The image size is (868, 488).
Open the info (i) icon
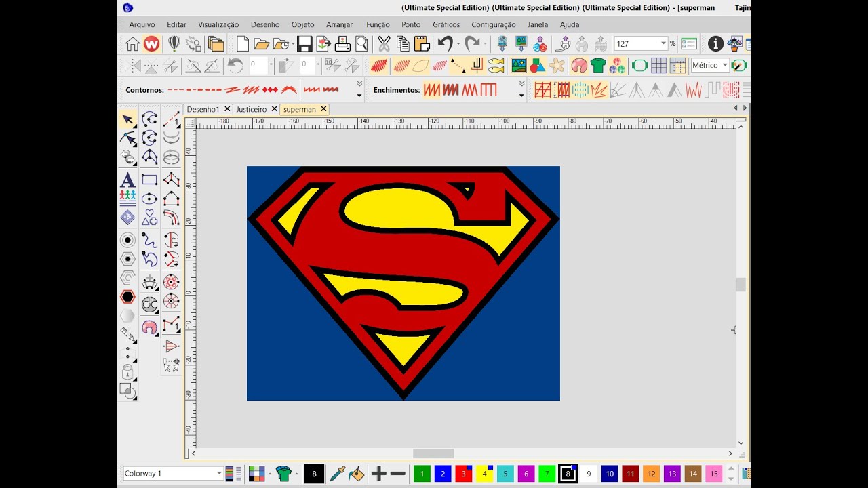715,44
